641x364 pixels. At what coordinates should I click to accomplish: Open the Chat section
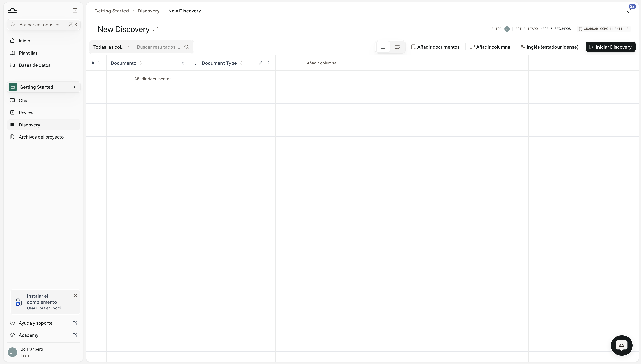(44, 100)
